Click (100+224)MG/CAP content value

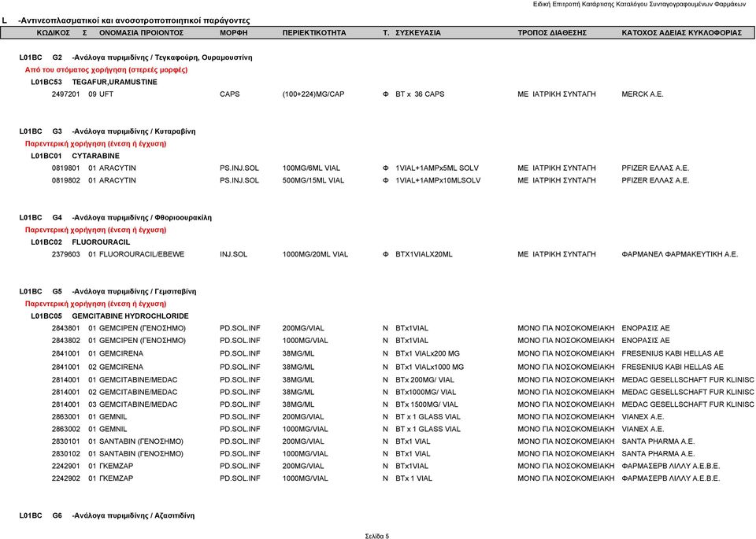coord(313,94)
